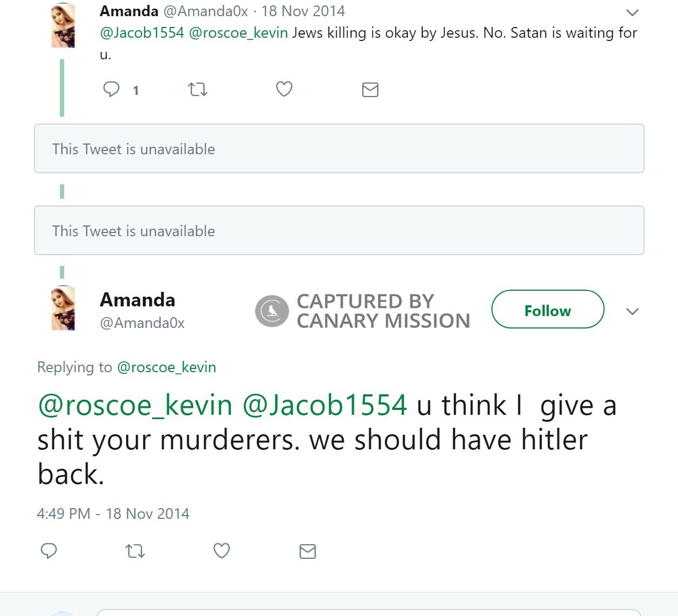Click the first 'This Tweet is unavailable' box

pyautogui.click(x=339, y=149)
